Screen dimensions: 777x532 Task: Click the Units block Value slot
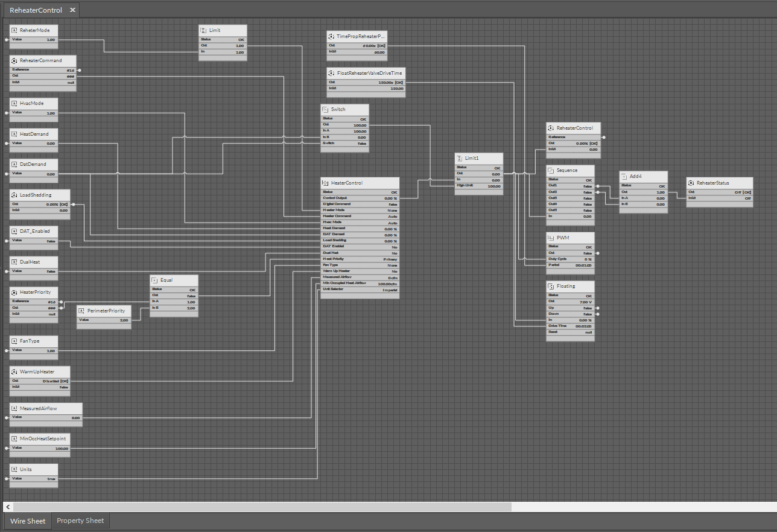point(34,478)
